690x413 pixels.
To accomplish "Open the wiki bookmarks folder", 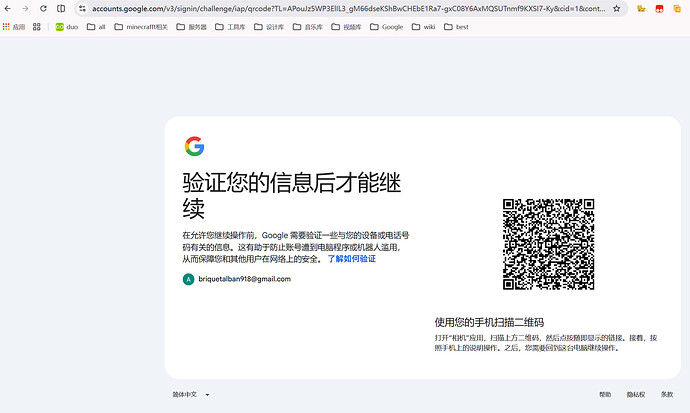I will pyautogui.click(x=423, y=27).
